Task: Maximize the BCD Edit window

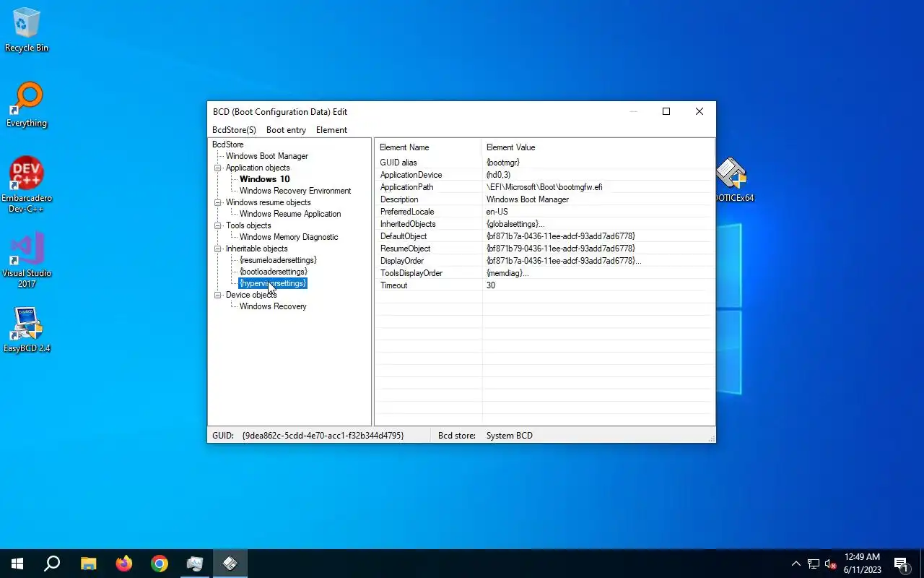Action: tap(666, 111)
